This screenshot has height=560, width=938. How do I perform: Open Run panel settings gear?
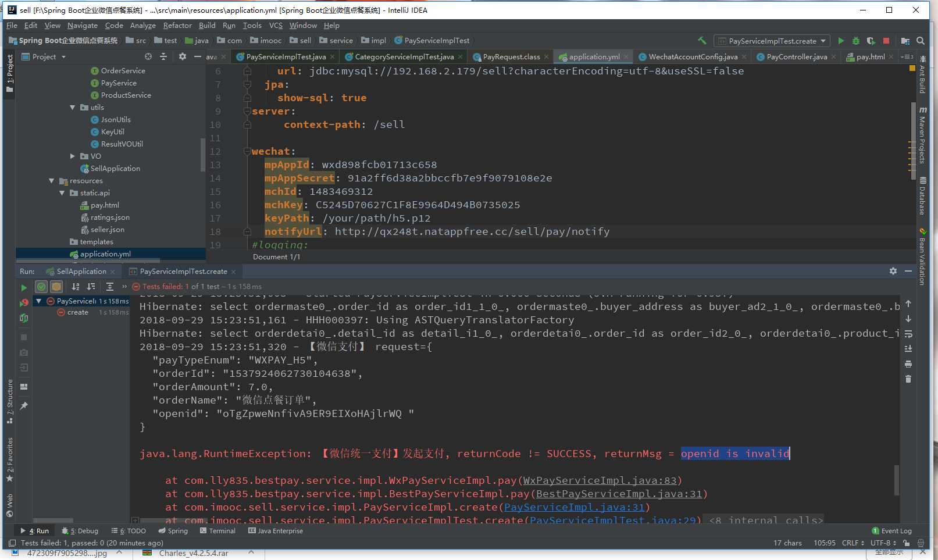(893, 271)
